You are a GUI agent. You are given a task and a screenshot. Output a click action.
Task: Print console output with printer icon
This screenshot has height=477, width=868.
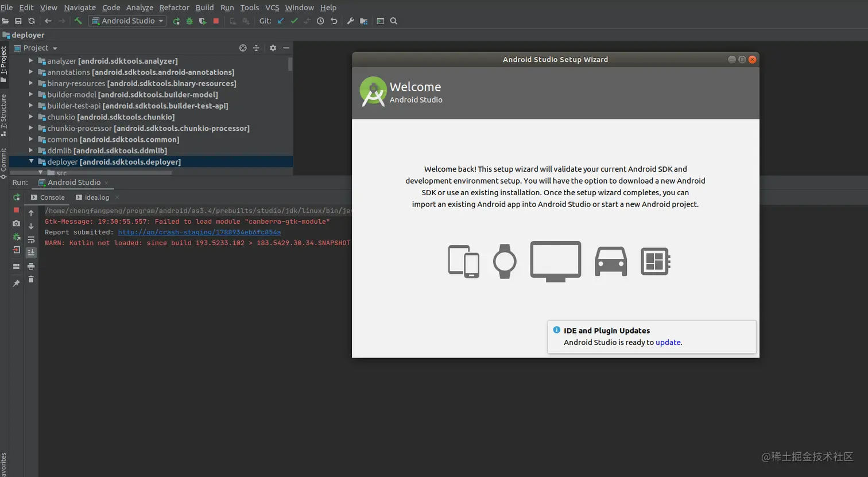31,266
